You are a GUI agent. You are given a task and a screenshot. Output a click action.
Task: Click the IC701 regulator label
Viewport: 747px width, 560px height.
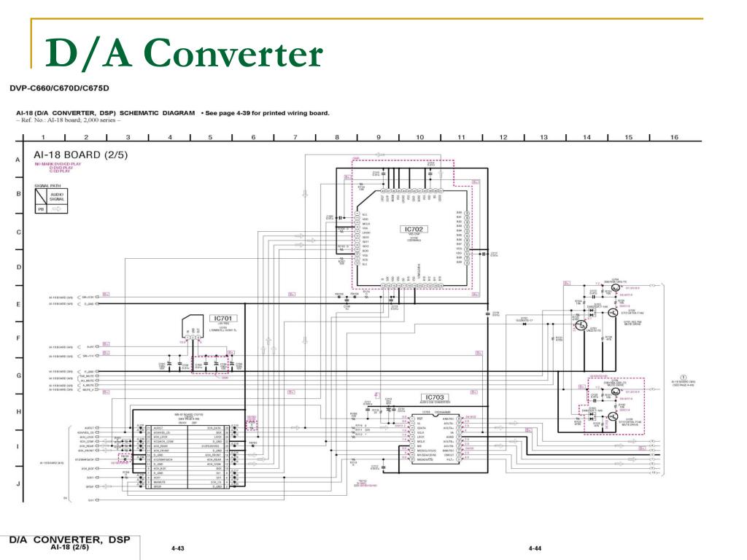click(223, 318)
